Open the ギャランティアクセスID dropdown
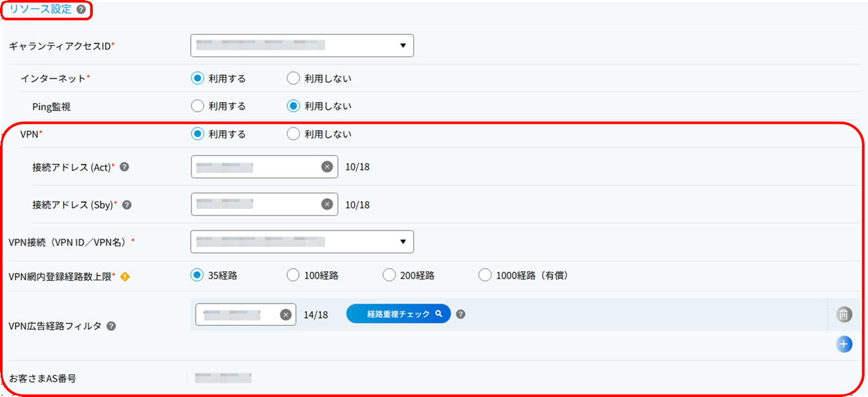The image size is (868, 397). (x=302, y=45)
